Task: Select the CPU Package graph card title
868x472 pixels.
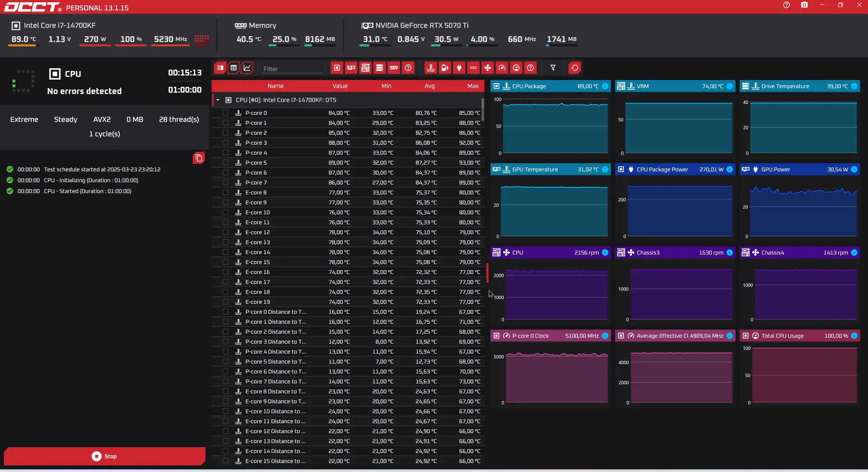Action: 529,86
